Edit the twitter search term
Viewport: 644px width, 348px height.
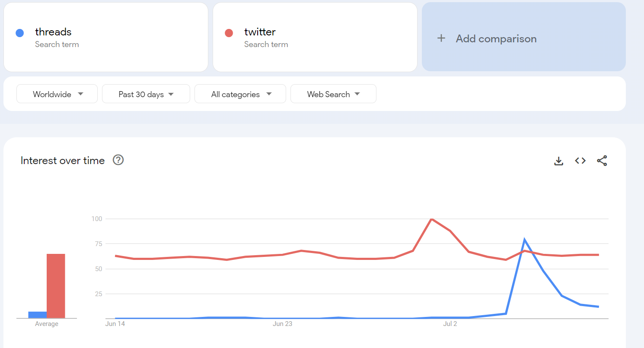315,37
